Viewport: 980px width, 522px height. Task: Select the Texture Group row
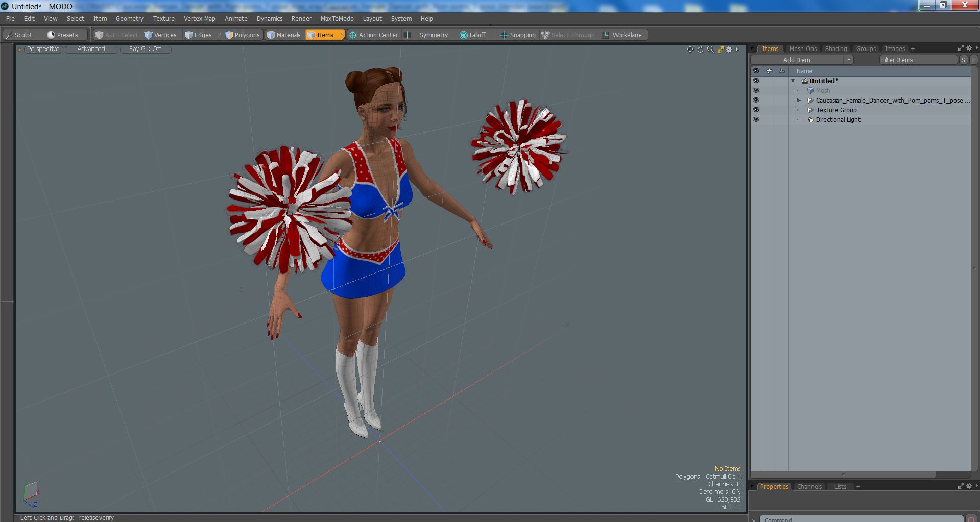point(861,110)
